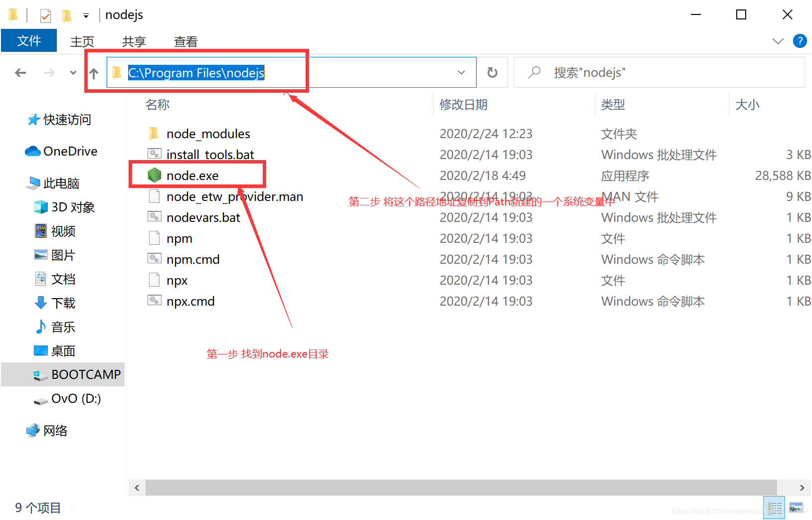The image size is (812, 520).
Task: Sort by 修改日期 column header
Action: point(463,104)
